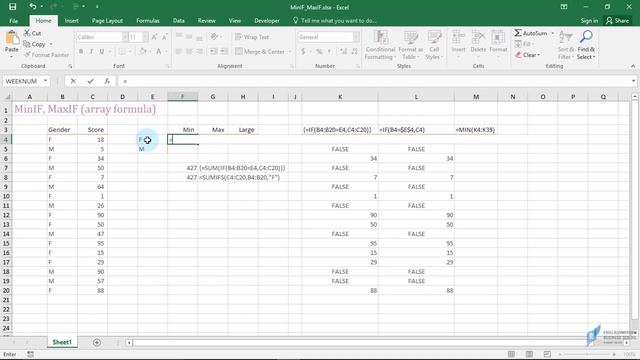Click the macro recording icon in status bar
Viewport: 640px width, 360px height.
point(31,354)
